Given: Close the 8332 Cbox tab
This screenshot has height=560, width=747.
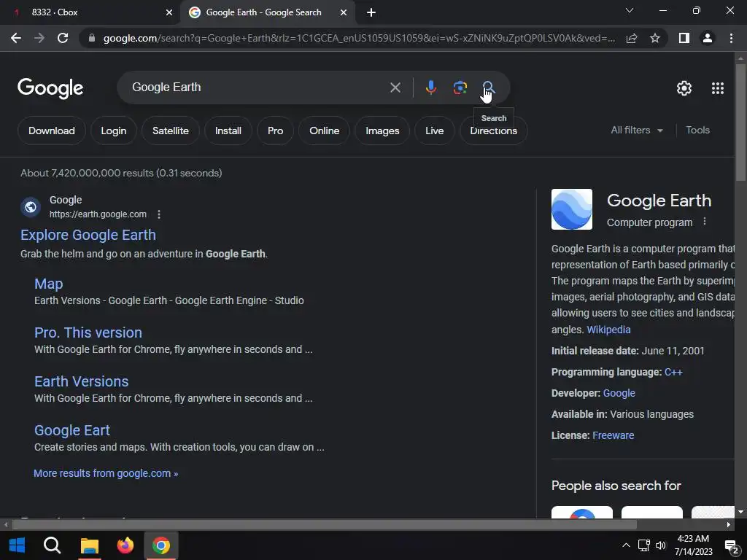Looking at the screenshot, I should click(169, 12).
